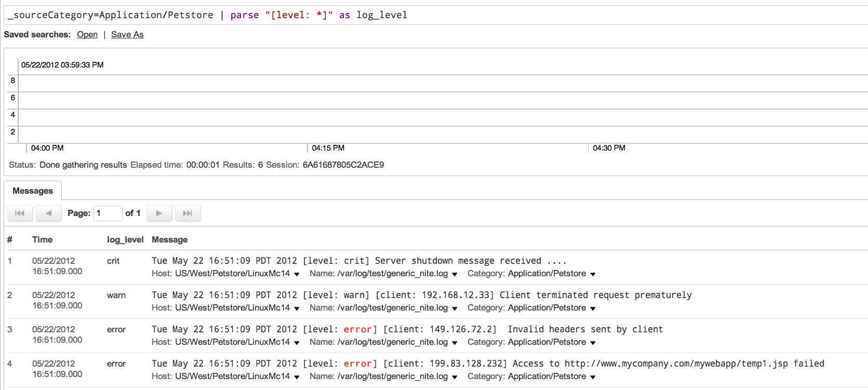Image resolution: width=868 pixels, height=390 pixels.
Task: Click the log_level column header
Action: click(125, 239)
